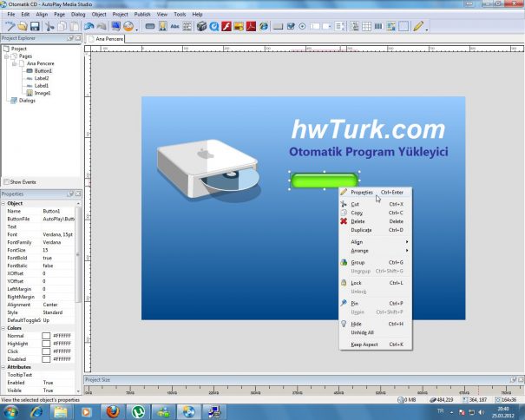Image resolution: width=525 pixels, height=420 pixels.
Task: Insert a SlideShow object from toolbar
Action: click(x=239, y=26)
